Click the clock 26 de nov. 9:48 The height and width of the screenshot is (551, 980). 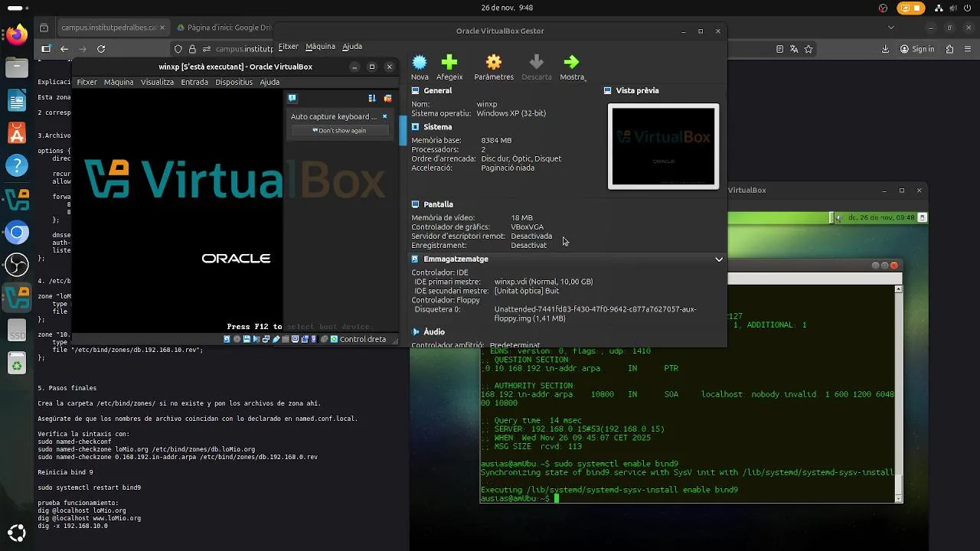click(x=507, y=7)
